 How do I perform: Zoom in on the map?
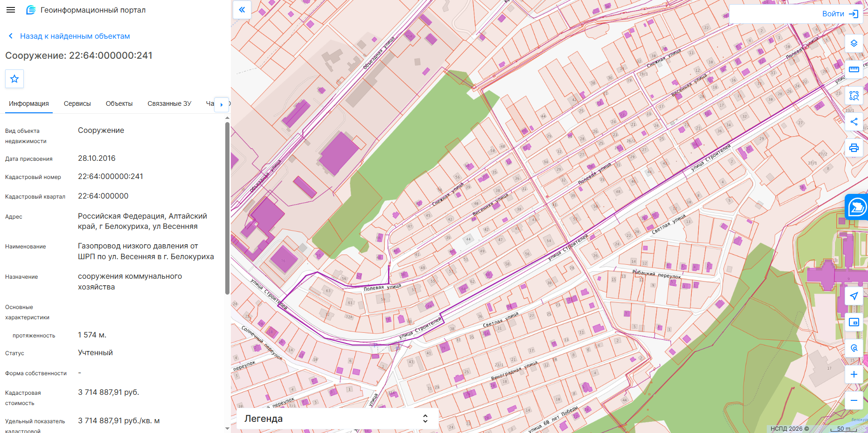point(854,374)
